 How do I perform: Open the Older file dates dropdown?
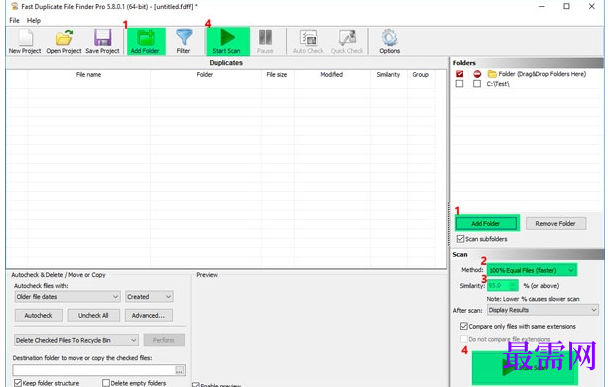pyautogui.click(x=67, y=297)
